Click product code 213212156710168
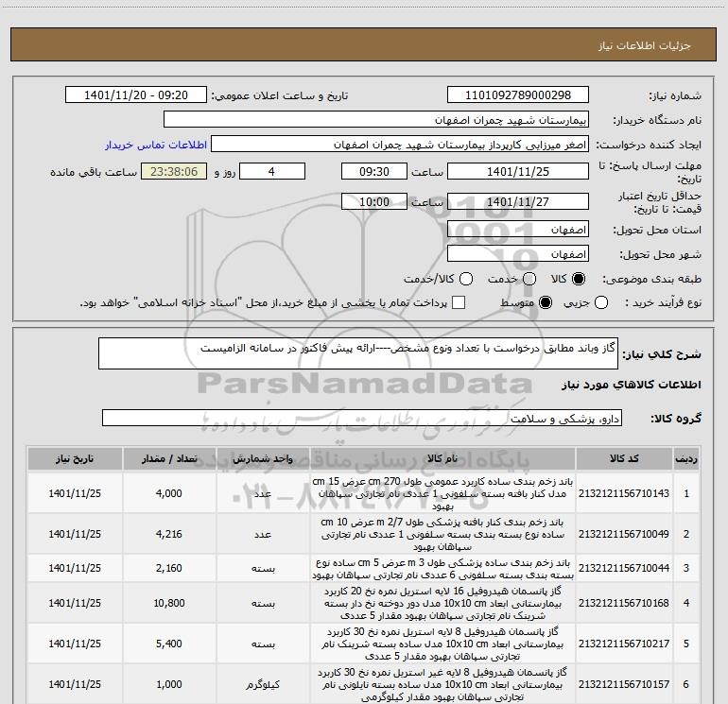Image resolution: width=728 pixels, height=704 pixels. [x=624, y=603]
